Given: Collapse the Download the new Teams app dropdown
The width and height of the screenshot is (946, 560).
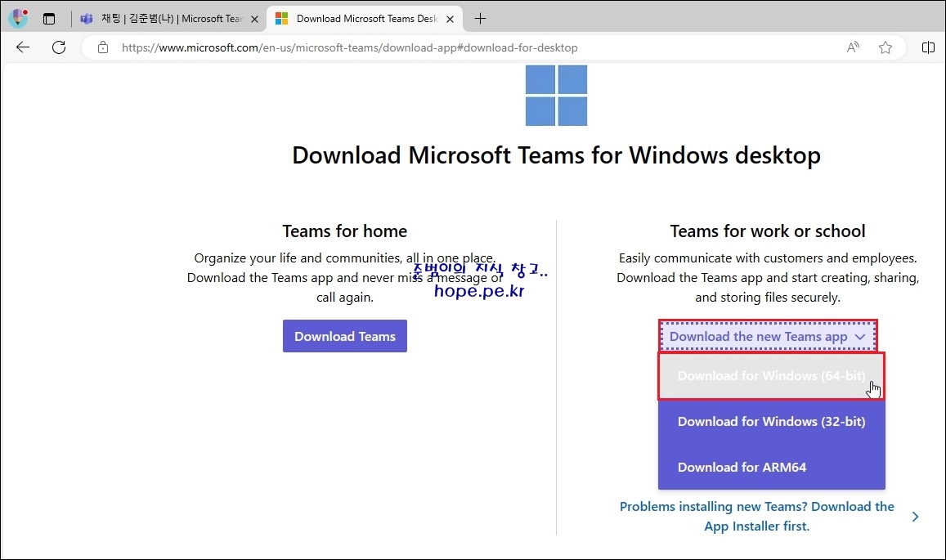Looking at the screenshot, I should [x=768, y=336].
